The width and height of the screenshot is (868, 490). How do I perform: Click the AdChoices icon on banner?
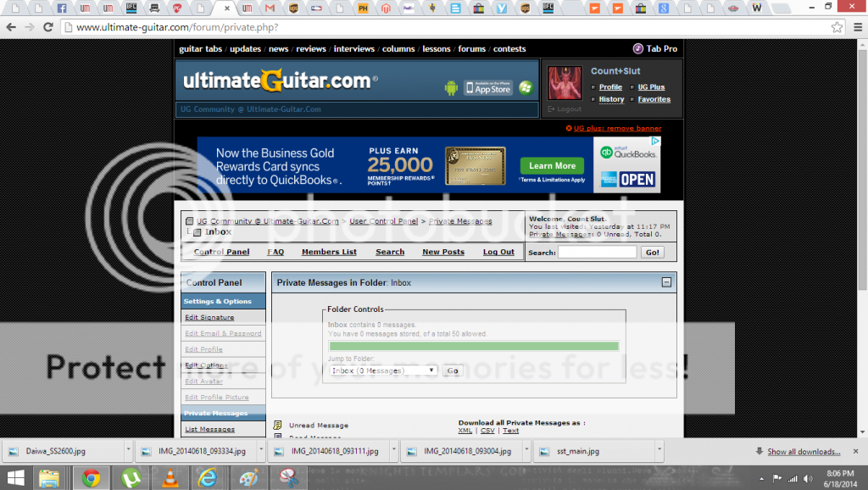[x=655, y=142]
